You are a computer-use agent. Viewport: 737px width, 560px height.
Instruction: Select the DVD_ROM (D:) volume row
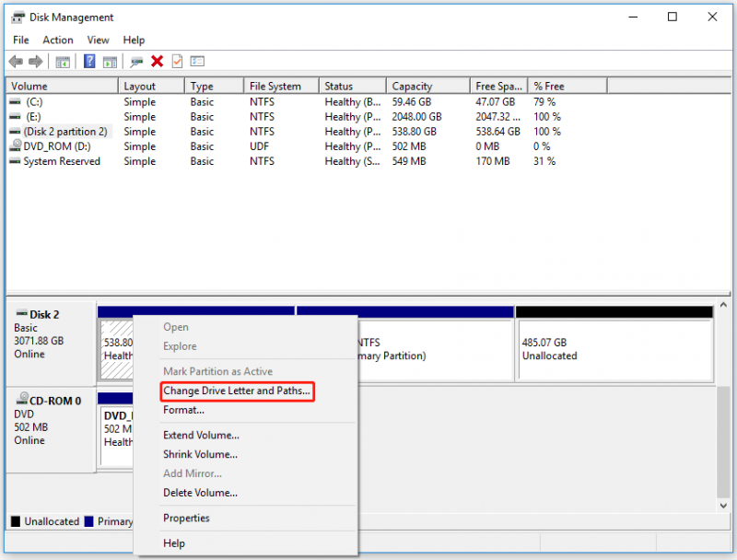(57, 146)
